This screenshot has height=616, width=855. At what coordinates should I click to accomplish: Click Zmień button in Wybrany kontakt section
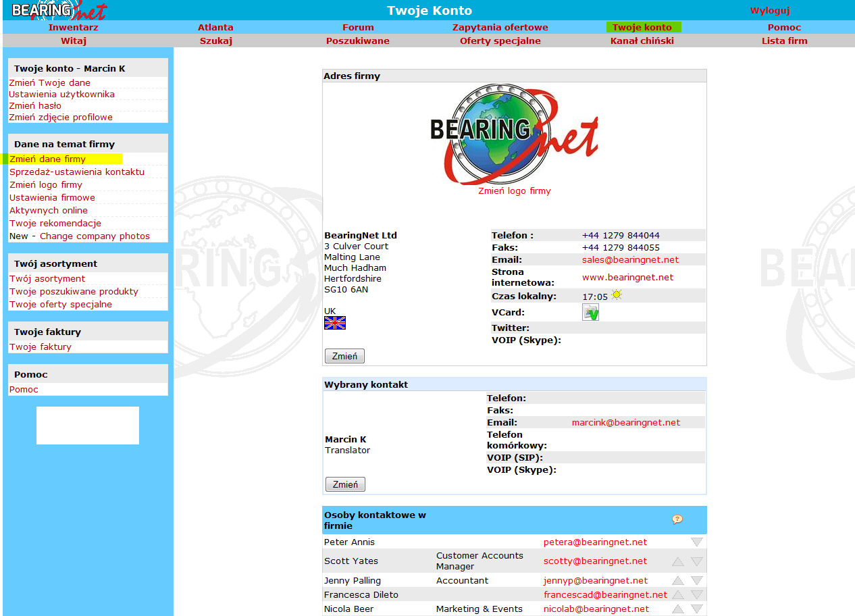345,484
